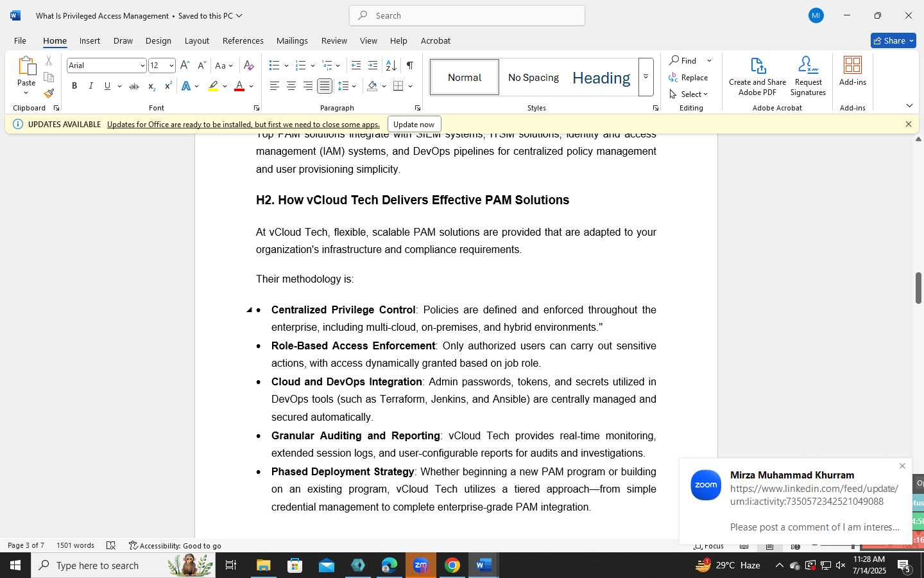Toggle Bold formatting
This screenshot has width=924, height=578.
click(74, 86)
